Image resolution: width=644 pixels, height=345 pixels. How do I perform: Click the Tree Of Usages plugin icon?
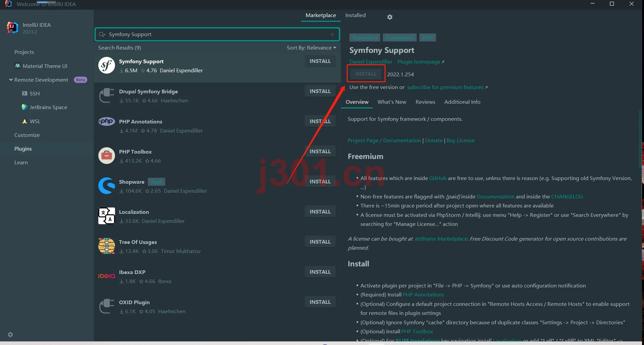point(107,246)
